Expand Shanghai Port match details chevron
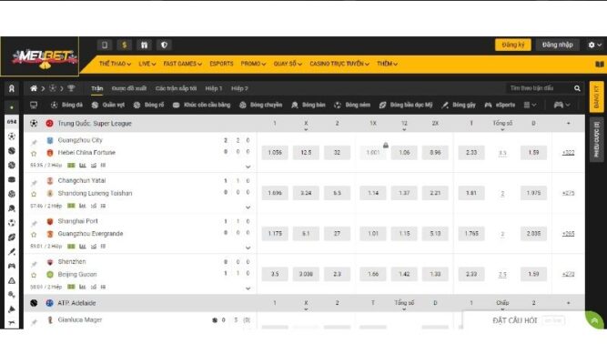 [248, 248]
